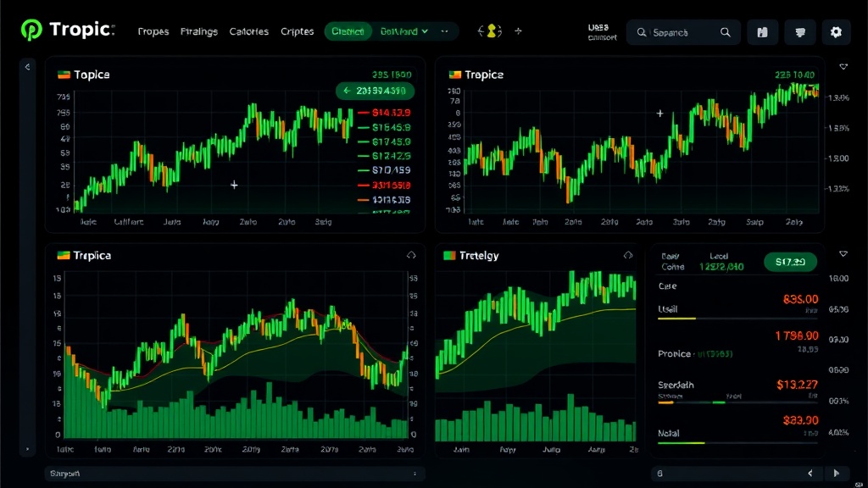Click the 235 1500 value in Topice chart
This screenshot has height=488, width=868.
coord(392,75)
